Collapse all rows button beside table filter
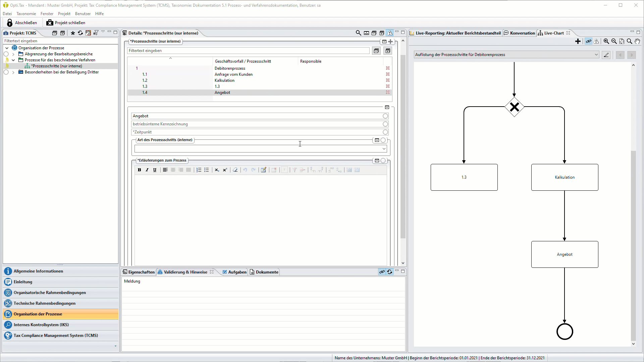Viewport: 644px width, 362px height. [x=376, y=51]
